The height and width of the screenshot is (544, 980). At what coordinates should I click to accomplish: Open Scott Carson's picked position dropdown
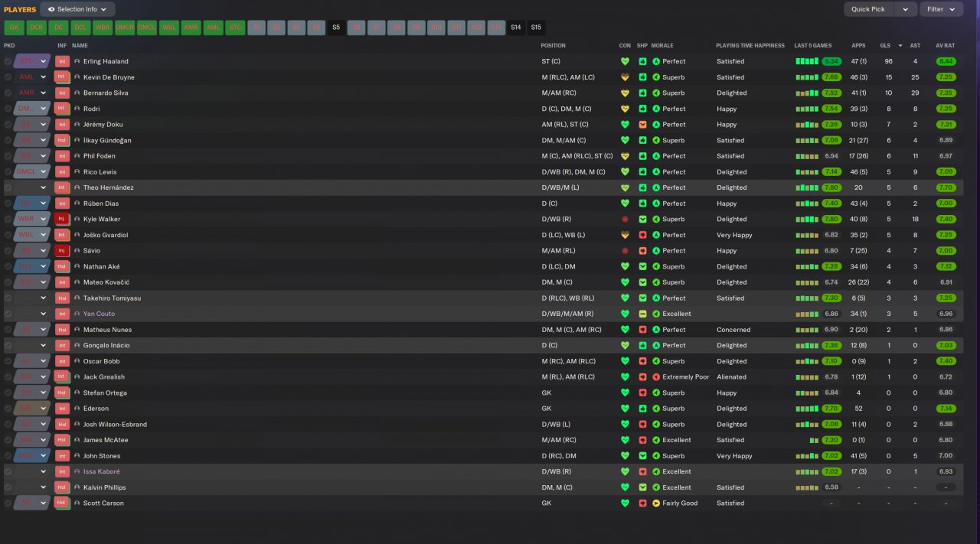click(x=32, y=503)
